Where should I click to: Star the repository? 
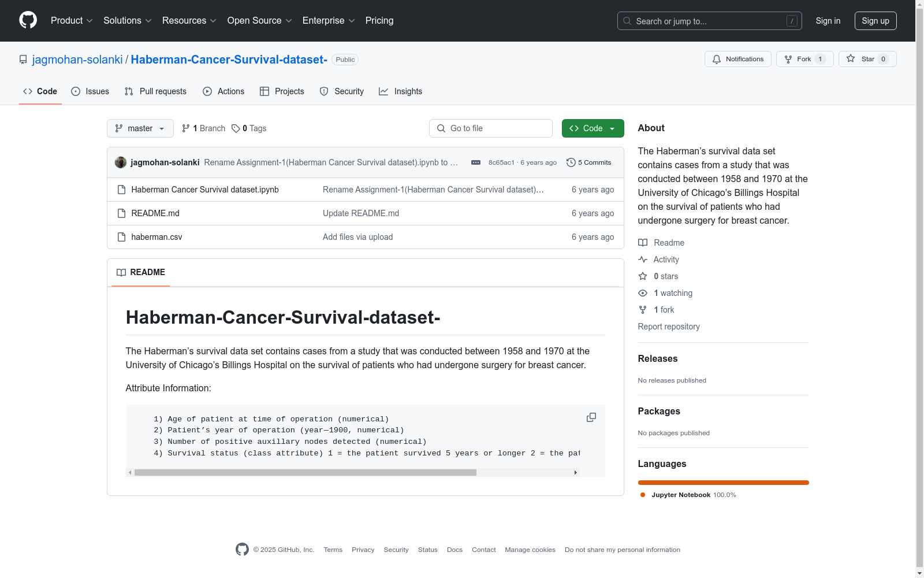pyautogui.click(x=866, y=58)
